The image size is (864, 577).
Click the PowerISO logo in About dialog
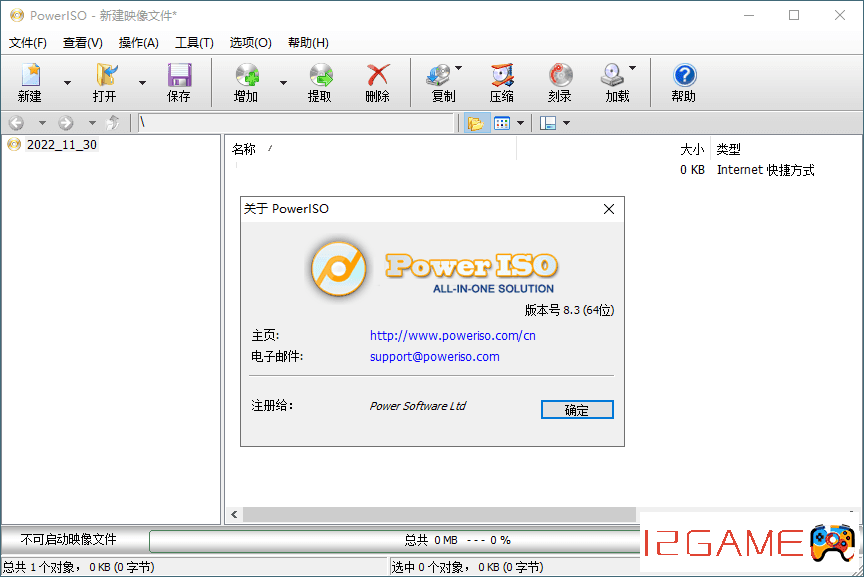(338, 268)
